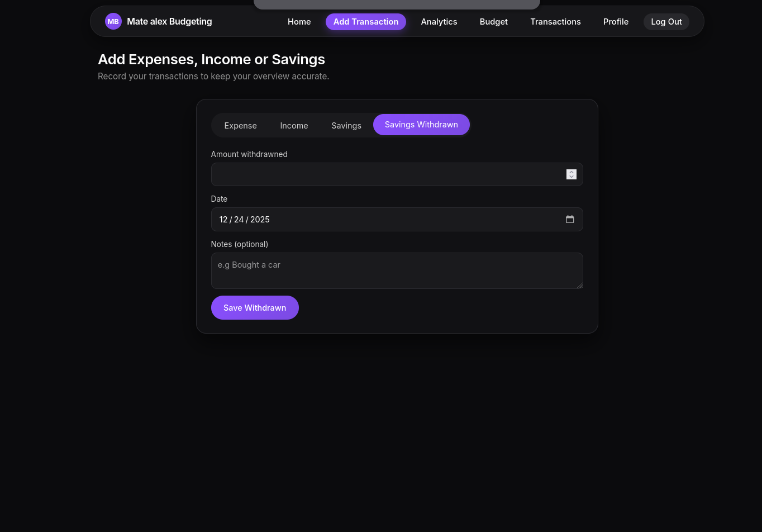Open the Analytics page
Screen dimensions: 762x532
click(x=439, y=22)
